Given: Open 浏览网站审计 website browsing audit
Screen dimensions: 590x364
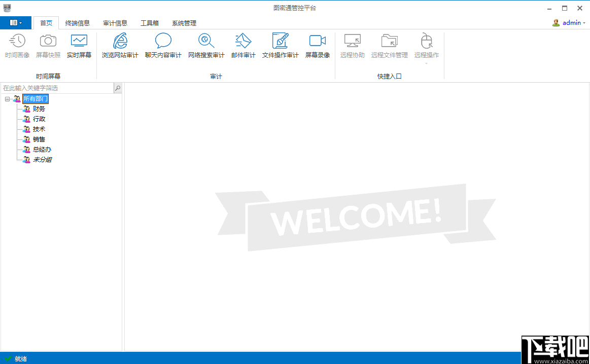Looking at the screenshot, I should [120, 46].
